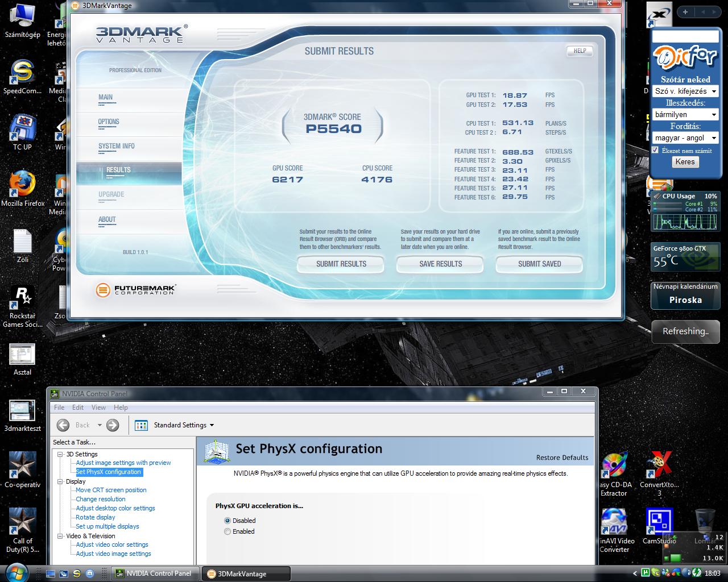The height and width of the screenshot is (582, 728).
Task: Collapse the 3D Settings tree node
Action: 60,454
